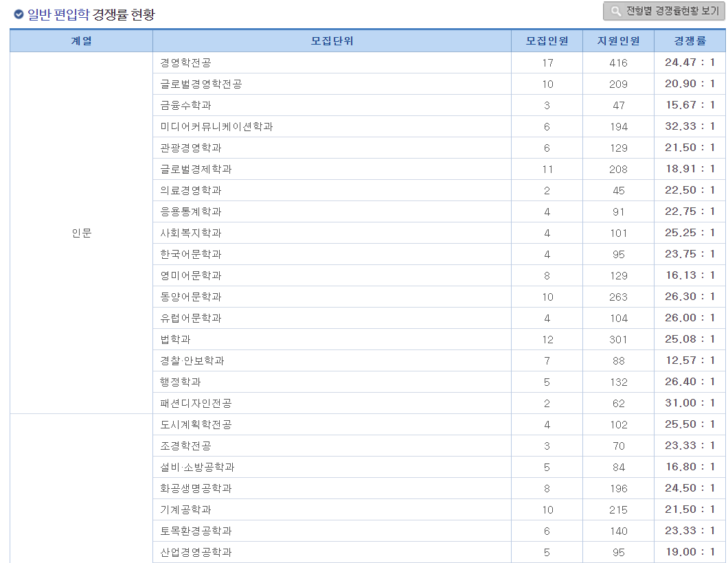Click the 16.80 : 1 ratio for 설비·소방공학과
This screenshot has width=728, height=563.
(x=690, y=467)
